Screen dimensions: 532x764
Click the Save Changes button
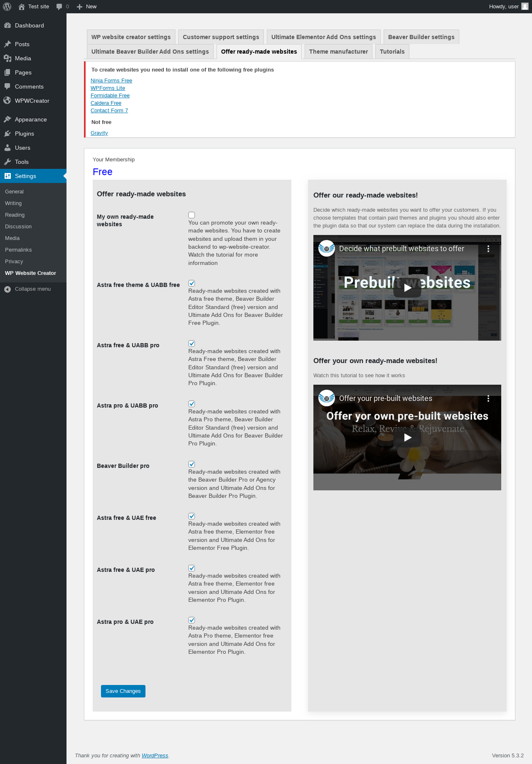(x=123, y=691)
